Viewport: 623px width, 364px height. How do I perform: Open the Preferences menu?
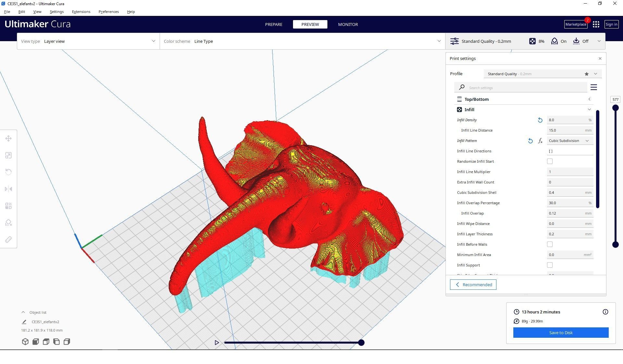[x=109, y=12]
